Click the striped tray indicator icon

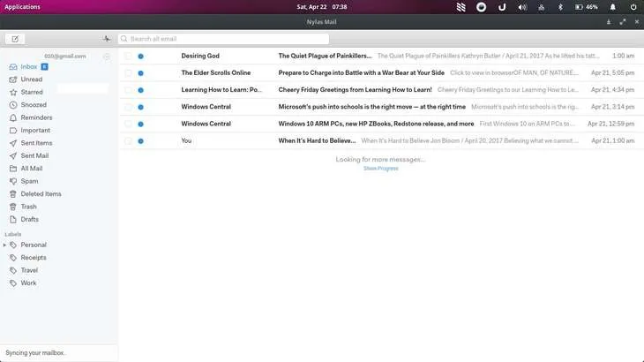(461, 7)
